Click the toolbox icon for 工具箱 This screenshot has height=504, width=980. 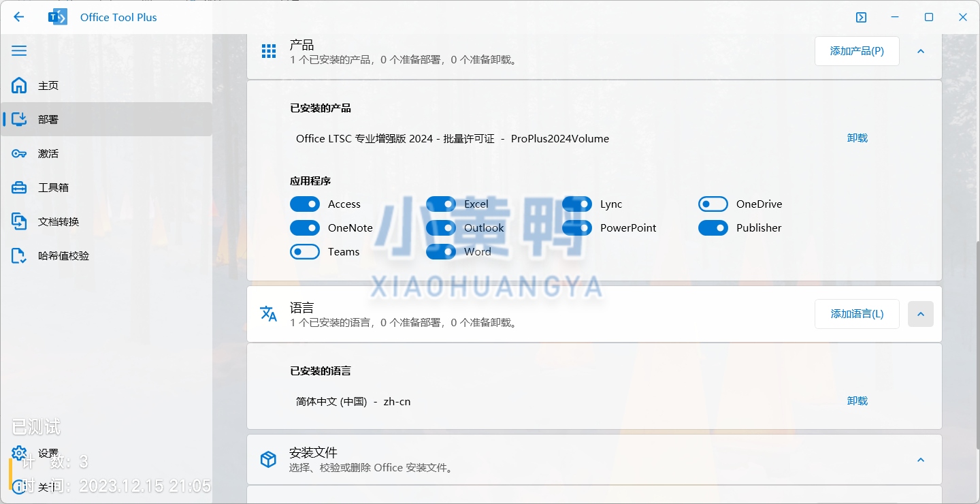[x=19, y=187]
